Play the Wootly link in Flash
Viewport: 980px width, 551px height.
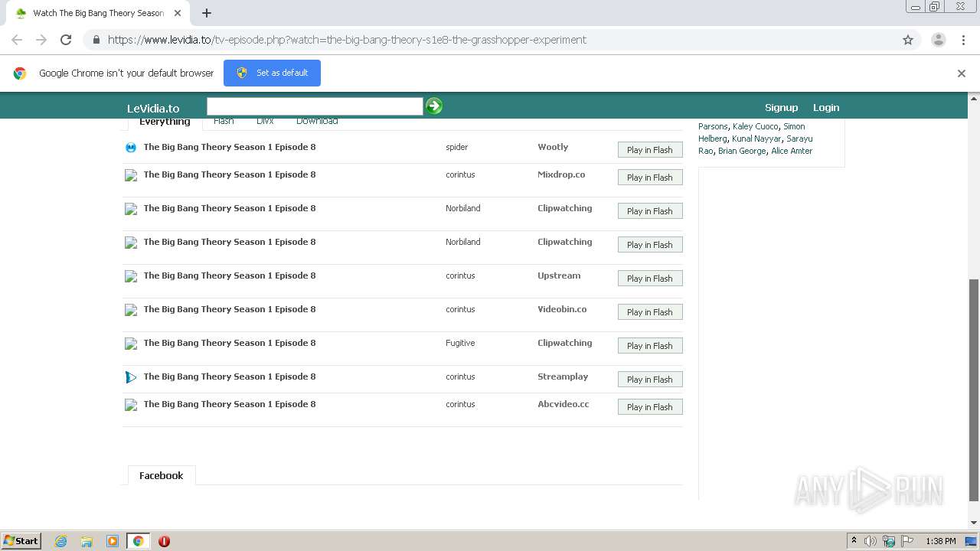point(650,150)
